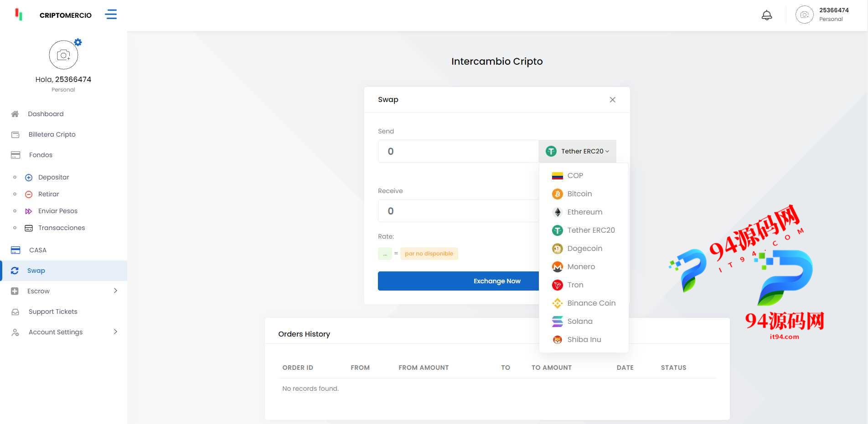Open Retirar page

click(49, 194)
